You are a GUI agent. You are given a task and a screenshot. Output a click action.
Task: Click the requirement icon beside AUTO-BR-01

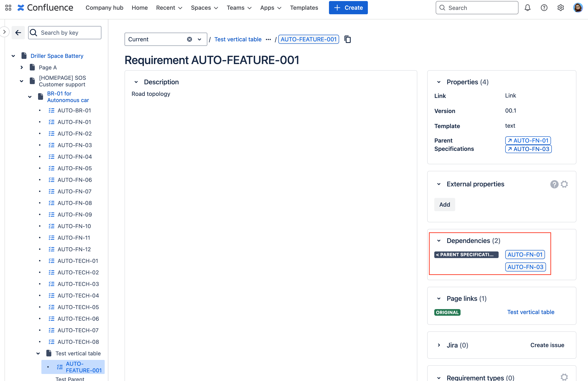click(51, 110)
